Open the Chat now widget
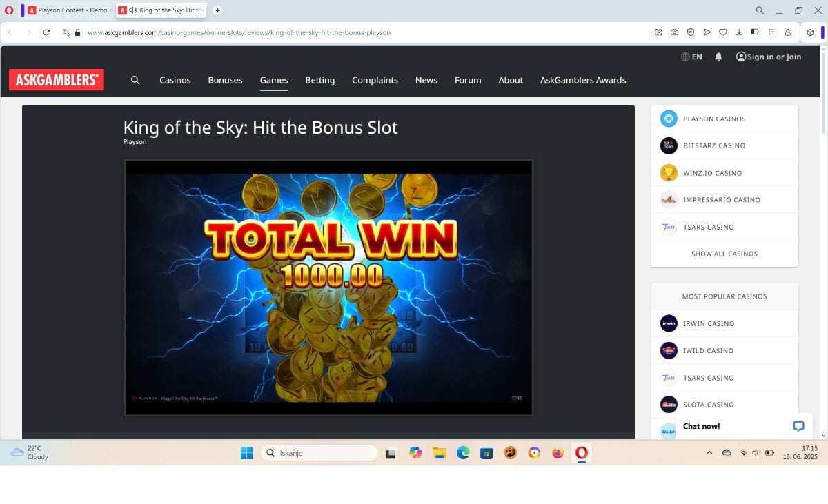 pos(744,426)
